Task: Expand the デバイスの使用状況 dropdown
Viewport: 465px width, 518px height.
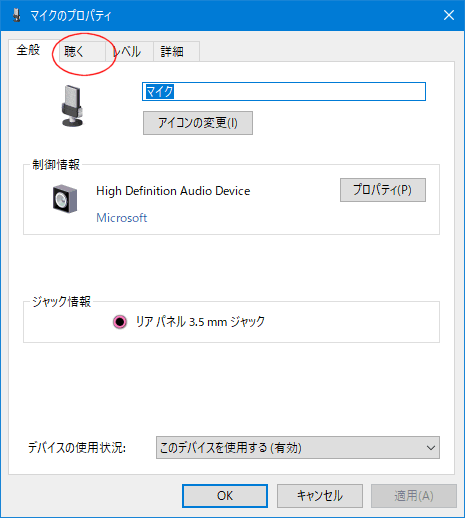Action: [x=298, y=448]
